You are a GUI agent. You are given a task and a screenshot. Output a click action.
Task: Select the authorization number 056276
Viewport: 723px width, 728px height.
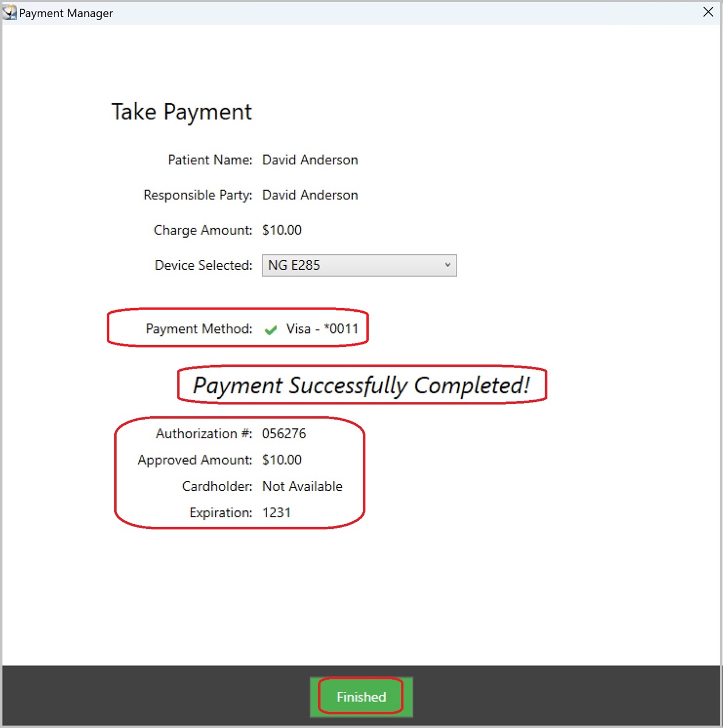[284, 433]
